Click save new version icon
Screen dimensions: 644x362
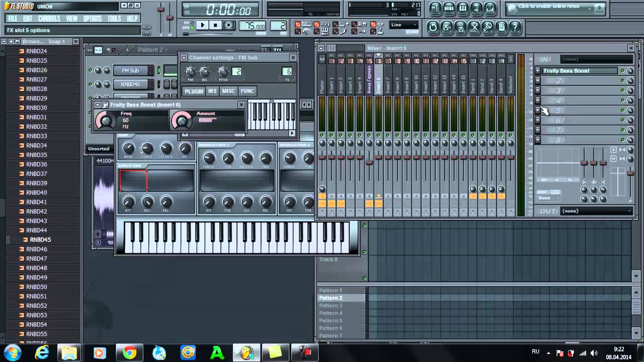[447, 27]
